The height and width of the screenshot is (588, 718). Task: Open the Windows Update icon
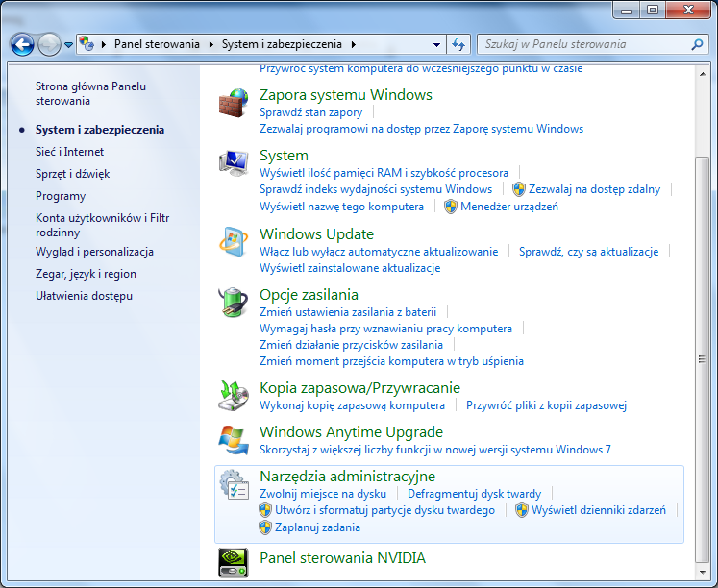click(x=234, y=243)
